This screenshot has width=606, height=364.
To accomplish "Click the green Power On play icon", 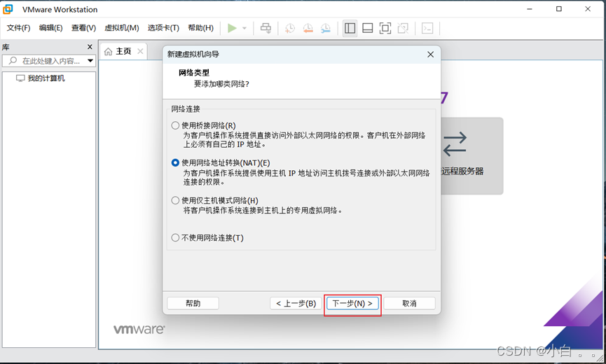I will coord(232,28).
